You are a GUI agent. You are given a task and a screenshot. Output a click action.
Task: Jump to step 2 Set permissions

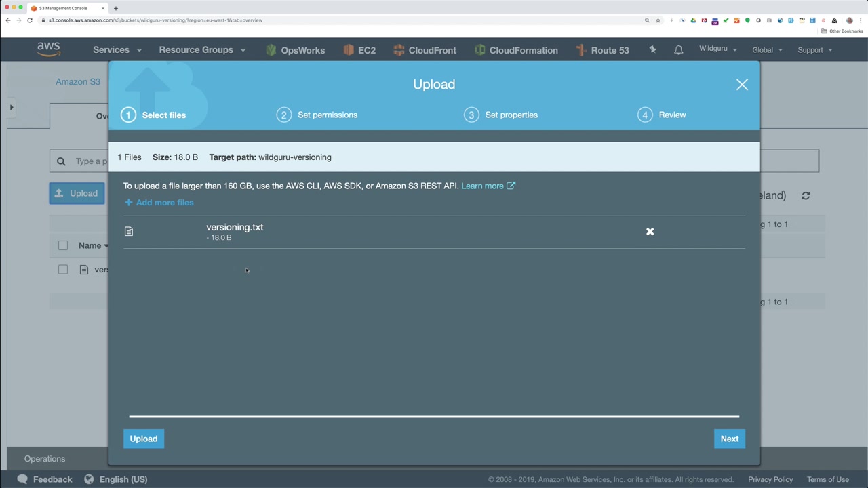pyautogui.click(x=317, y=115)
